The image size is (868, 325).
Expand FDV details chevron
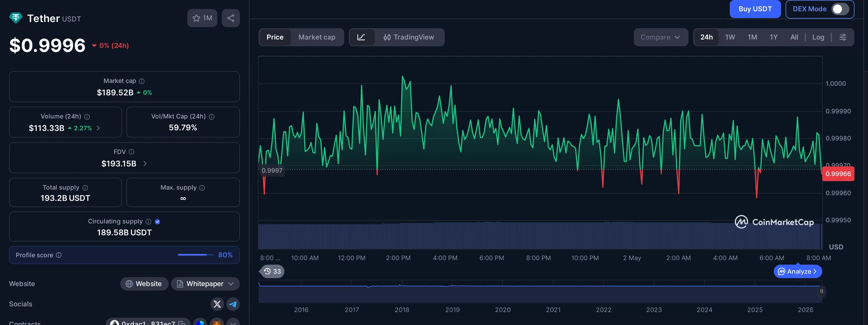(x=145, y=164)
